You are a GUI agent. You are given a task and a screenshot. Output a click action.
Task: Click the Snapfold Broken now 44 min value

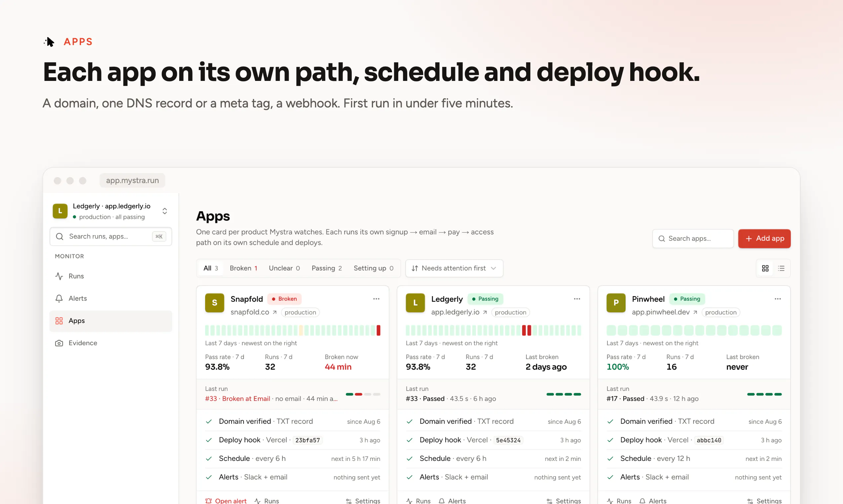(x=338, y=367)
